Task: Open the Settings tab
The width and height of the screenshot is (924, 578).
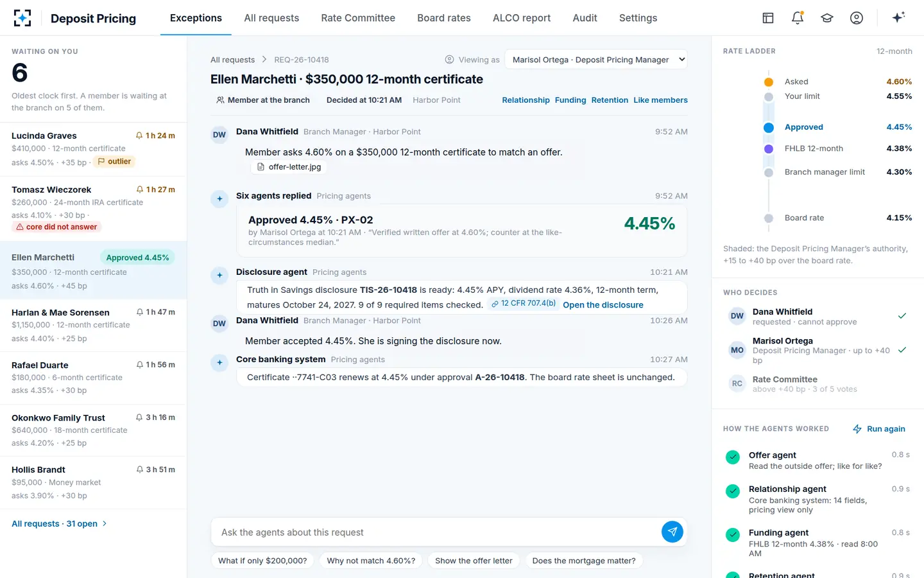Action: 638,18
